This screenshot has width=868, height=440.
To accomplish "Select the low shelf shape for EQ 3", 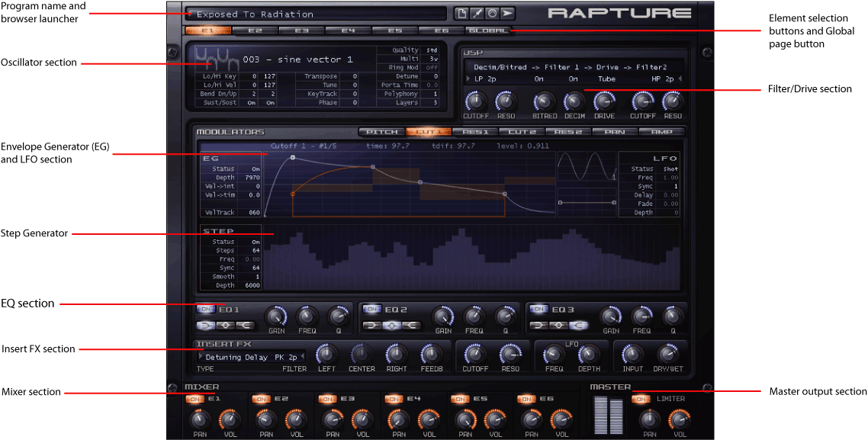I will point(538,324).
